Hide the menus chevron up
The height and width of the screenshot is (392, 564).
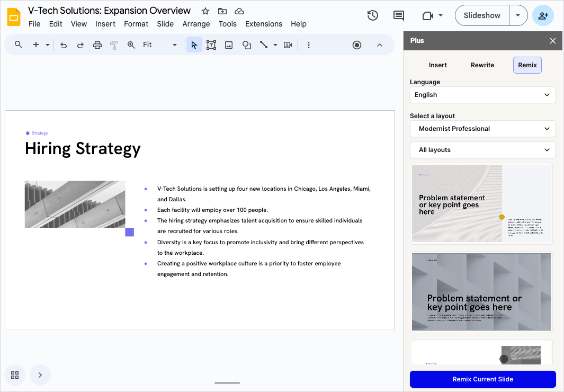[380, 45]
